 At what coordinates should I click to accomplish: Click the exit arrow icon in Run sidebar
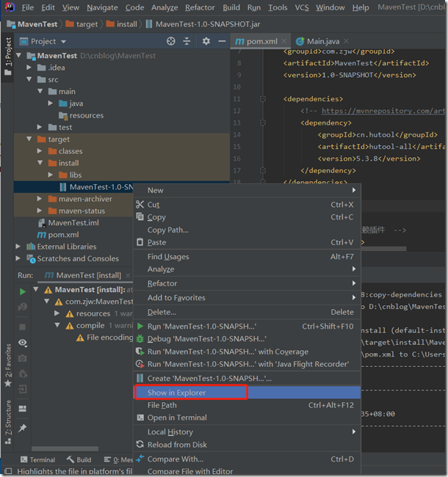[x=23, y=389]
